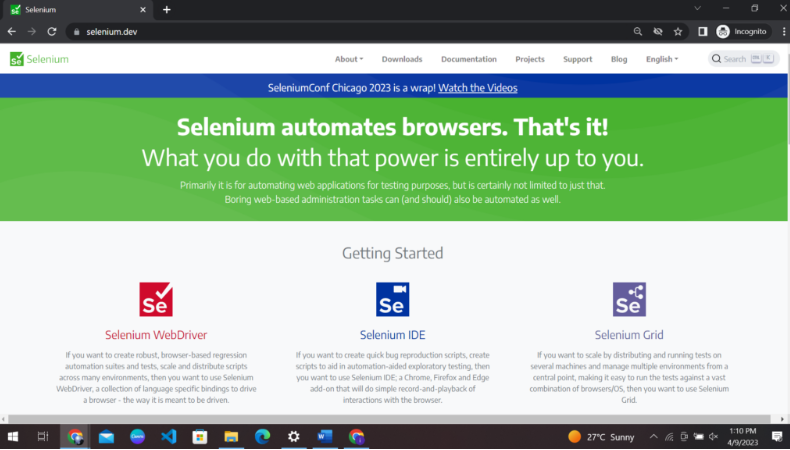Open Chrome's three-dot menu

pos(778,31)
